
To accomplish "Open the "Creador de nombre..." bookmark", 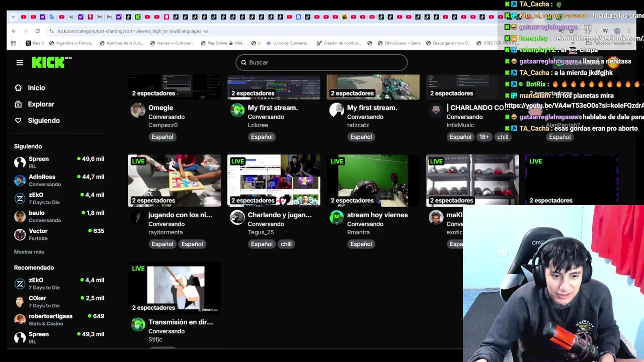I will tap(338, 43).
